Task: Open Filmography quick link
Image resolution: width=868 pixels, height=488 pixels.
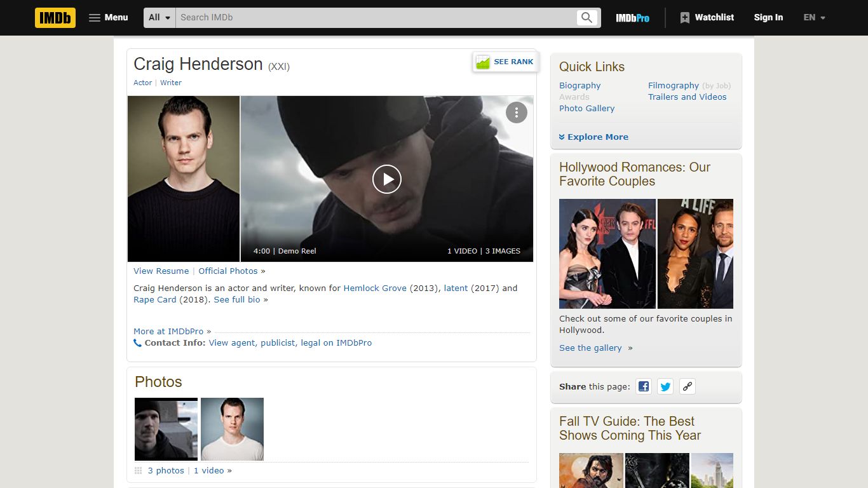Action: [x=674, y=85]
